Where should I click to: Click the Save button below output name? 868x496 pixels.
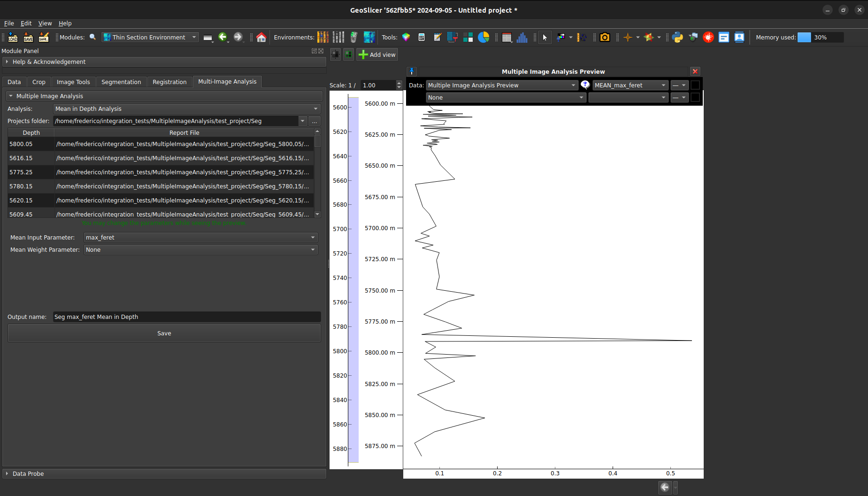pyautogui.click(x=164, y=333)
